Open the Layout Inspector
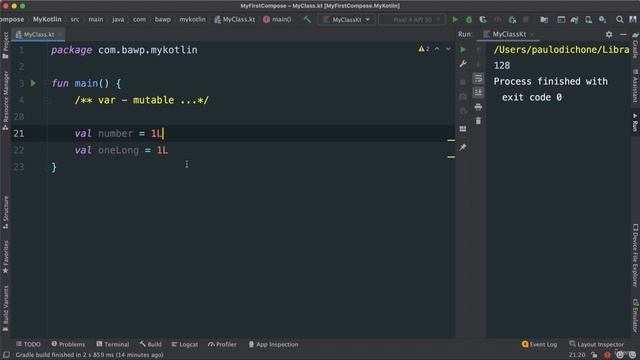 596,344
